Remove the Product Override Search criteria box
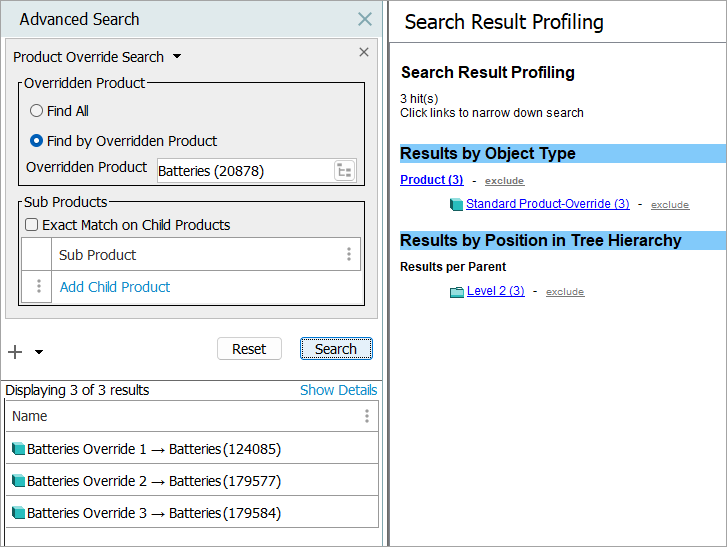Screen dimensions: 727x547 [364, 52]
